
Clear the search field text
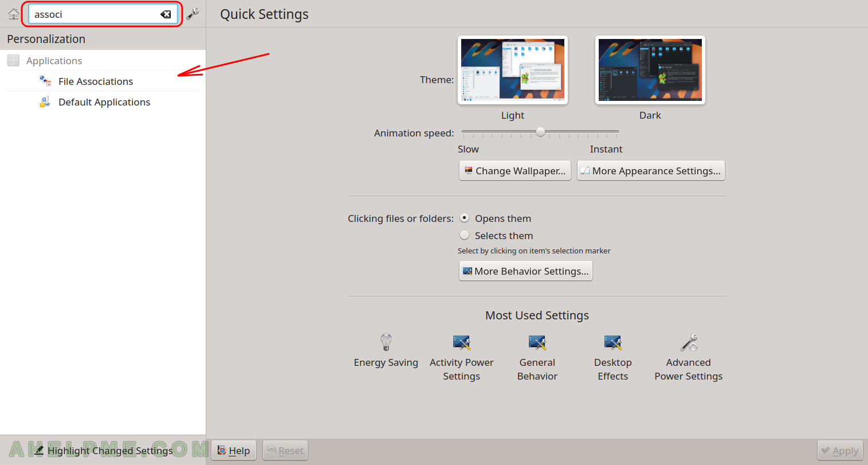pyautogui.click(x=166, y=14)
